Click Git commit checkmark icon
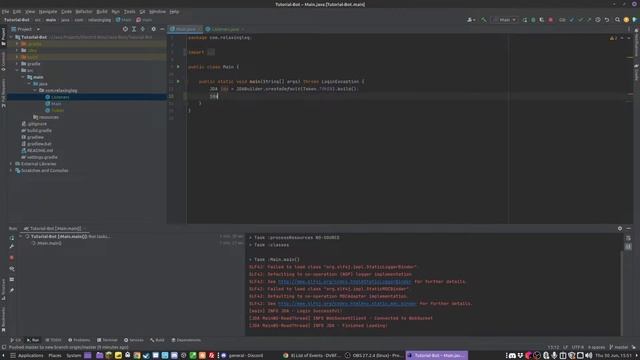Image resolution: width=640 pixels, height=360 pixels. tap(580, 20)
